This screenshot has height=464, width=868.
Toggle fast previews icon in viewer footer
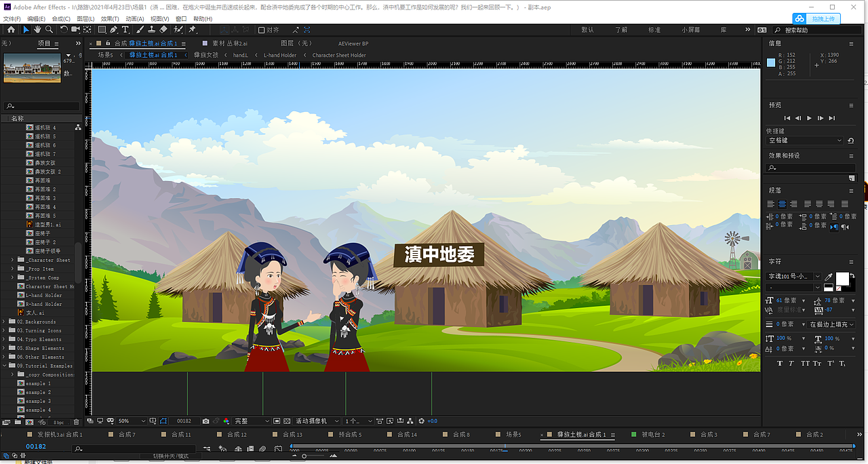[x=390, y=421]
